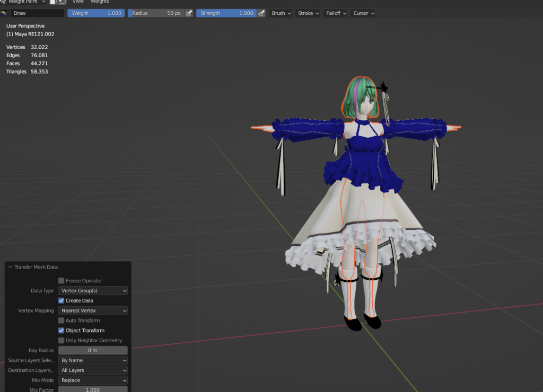
Task: Click the Strength slider
Action: point(226,13)
